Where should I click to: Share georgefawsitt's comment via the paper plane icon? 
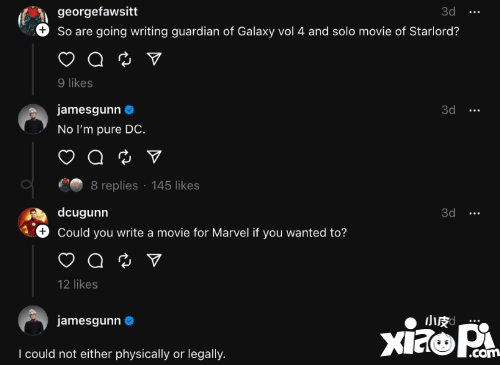(154, 59)
